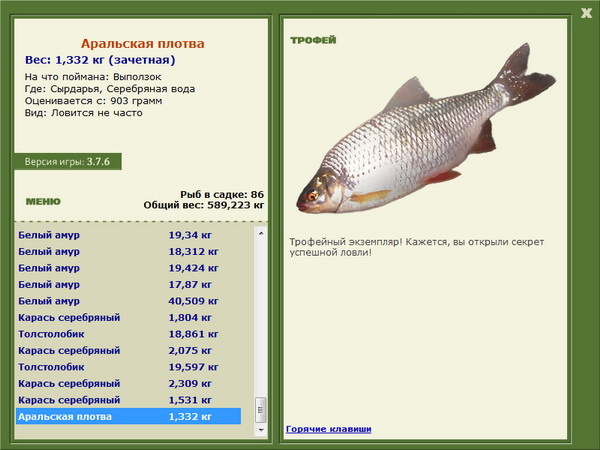Image resolution: width=600 pixels, height=450 pixels.
Task: Select Карась серебряный 2,309 кг row
Action: (x=129, y=383)
